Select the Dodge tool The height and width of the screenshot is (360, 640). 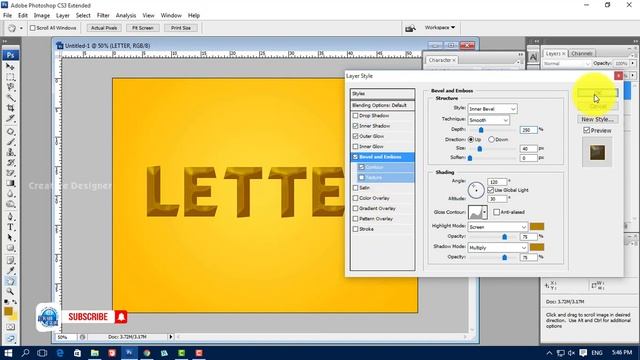pos(11,204)
